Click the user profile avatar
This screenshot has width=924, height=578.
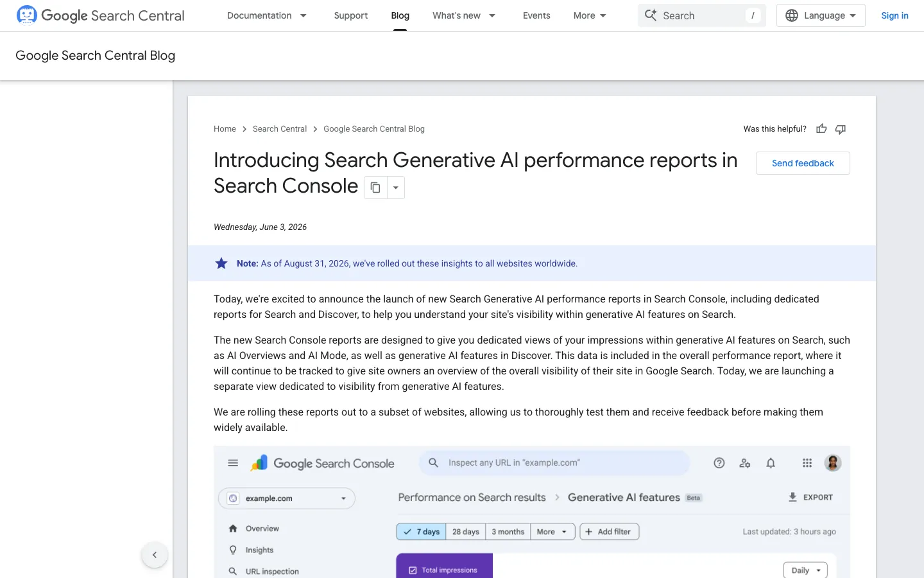click(x=833, y=463)
